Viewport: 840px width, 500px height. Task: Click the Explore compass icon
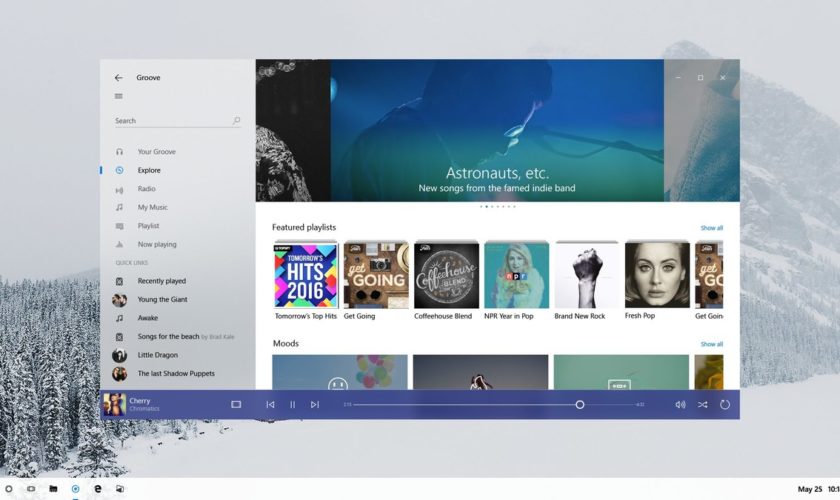[x=119, y=170]
